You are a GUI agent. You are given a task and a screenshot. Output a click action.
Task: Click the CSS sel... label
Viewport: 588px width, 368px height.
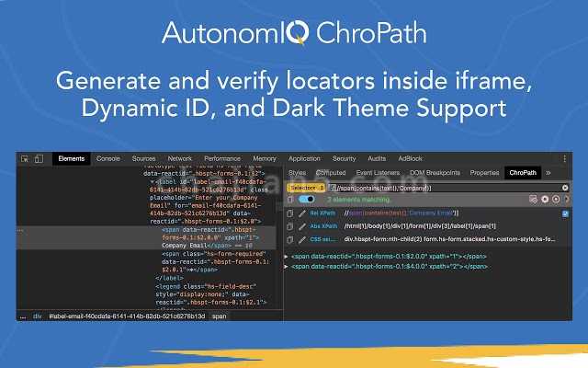coord(322,239)
